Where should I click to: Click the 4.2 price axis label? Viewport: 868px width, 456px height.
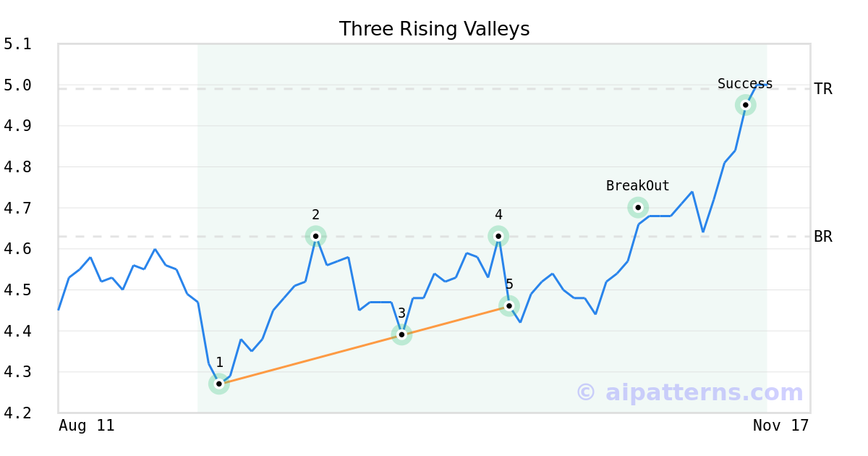17,413
